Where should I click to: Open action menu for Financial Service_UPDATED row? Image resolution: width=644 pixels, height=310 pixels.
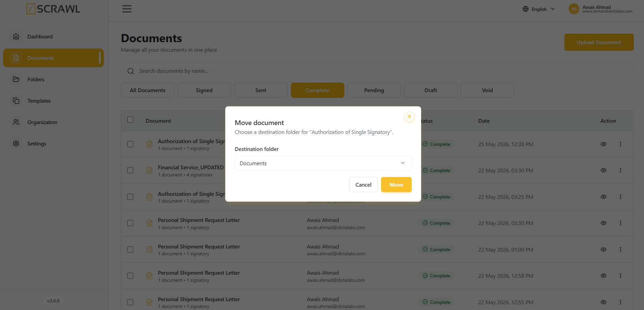(x=621, y=170)
